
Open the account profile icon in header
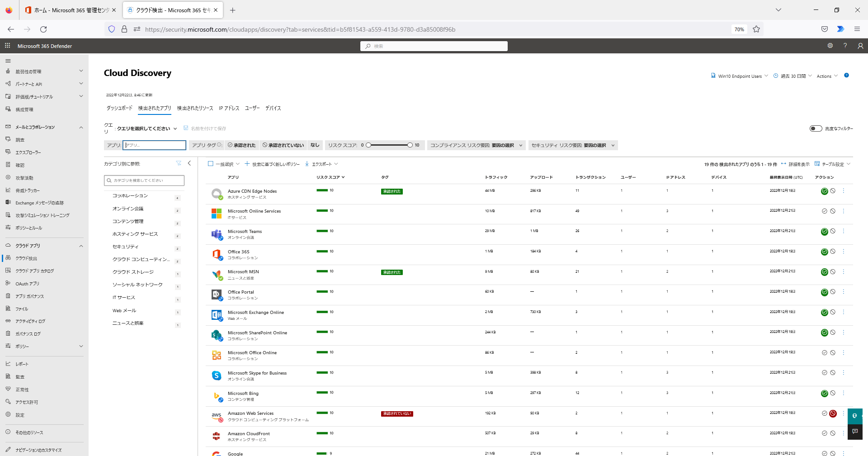click(860, 46)
